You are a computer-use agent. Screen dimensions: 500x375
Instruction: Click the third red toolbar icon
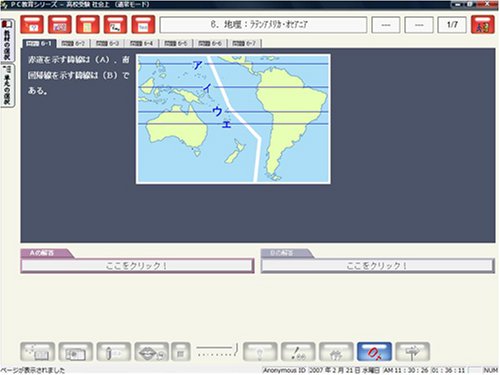[88, 24]
